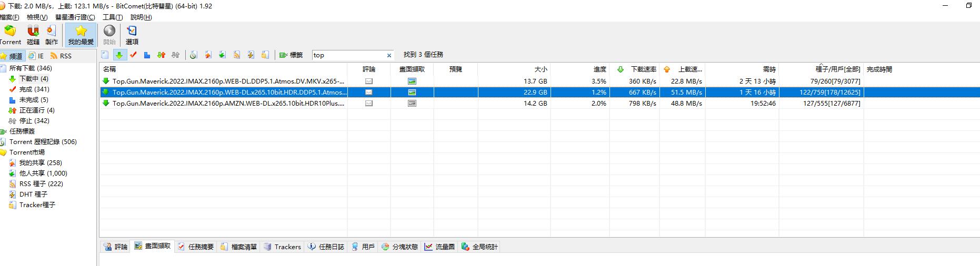Select 所有下載 (346) in the sidebar

31,68
